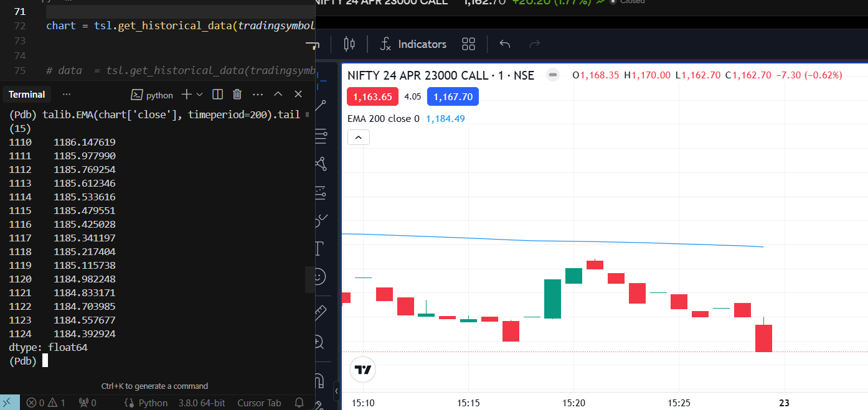
Task: Open the remote window status bar icon
Action: point(9,403)
